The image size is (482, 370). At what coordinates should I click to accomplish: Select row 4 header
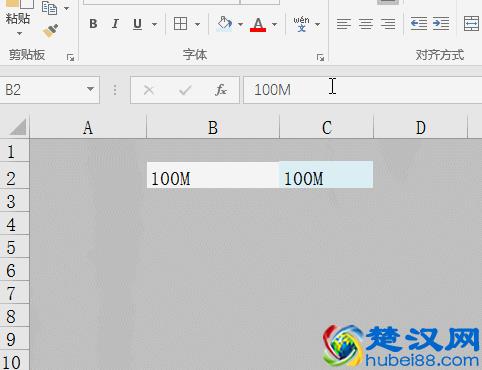point(14,224)
